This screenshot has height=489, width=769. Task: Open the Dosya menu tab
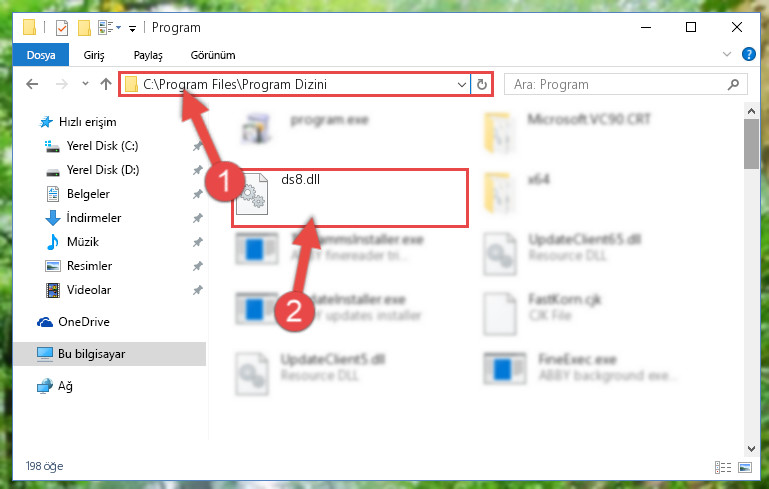click(x=41, y=55)
